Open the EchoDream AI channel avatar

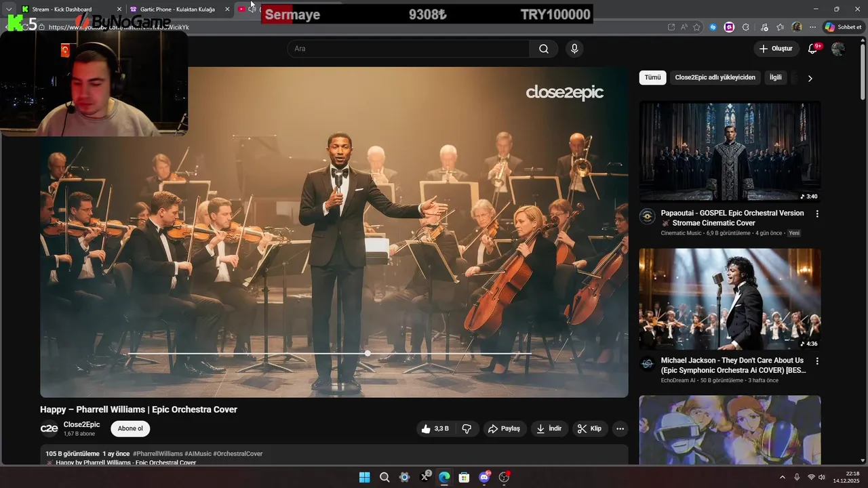pos(648,364)
